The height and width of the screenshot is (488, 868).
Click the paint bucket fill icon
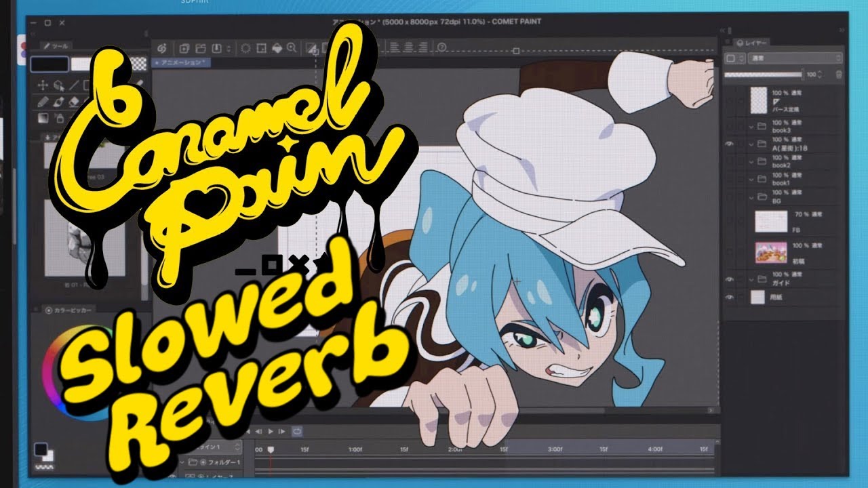(x=277, y=48)
